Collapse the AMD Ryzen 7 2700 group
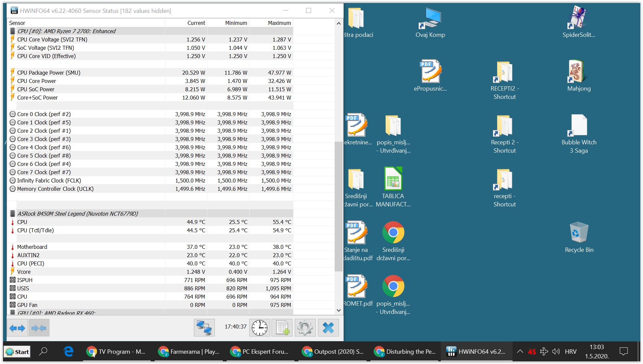This screenshot has height=364, width=643. pyautogui.click(x=66, y=31)
